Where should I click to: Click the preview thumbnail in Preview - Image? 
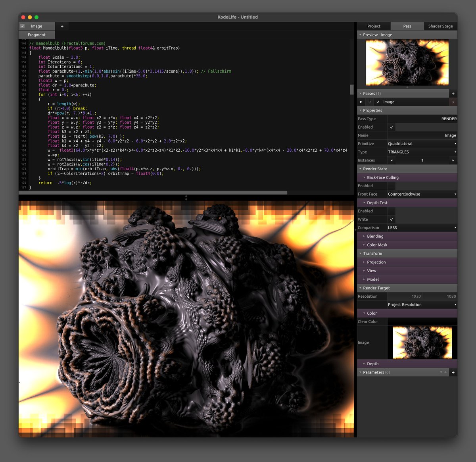[x=407, y=62]
